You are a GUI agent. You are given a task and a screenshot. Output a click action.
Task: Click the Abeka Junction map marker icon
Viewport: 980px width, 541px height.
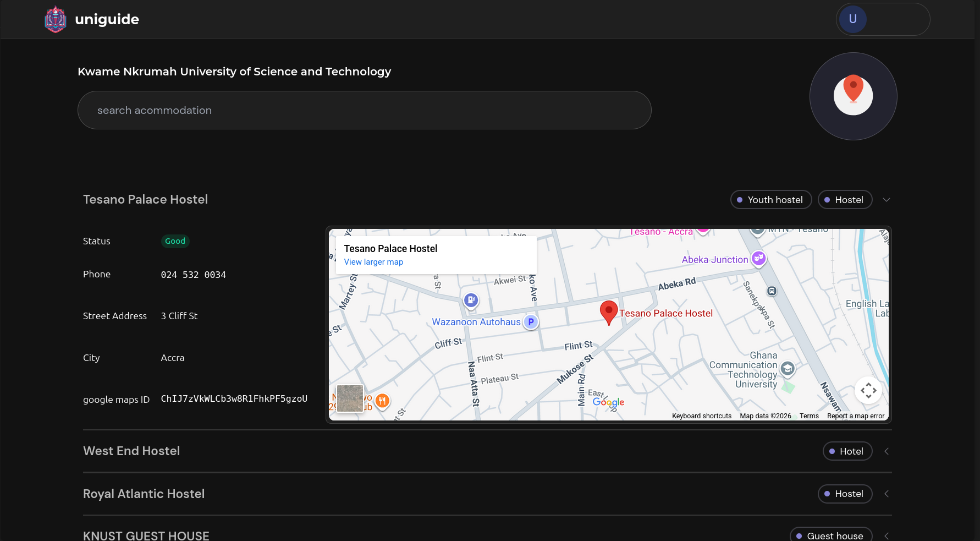[x=759, y=258]
